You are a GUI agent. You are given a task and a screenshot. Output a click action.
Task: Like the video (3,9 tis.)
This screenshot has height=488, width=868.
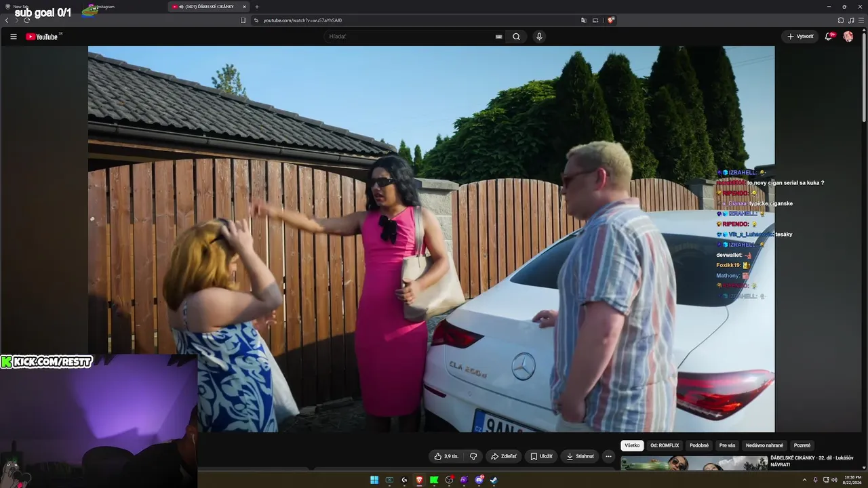pyautogui.click(x=446, y=456)
